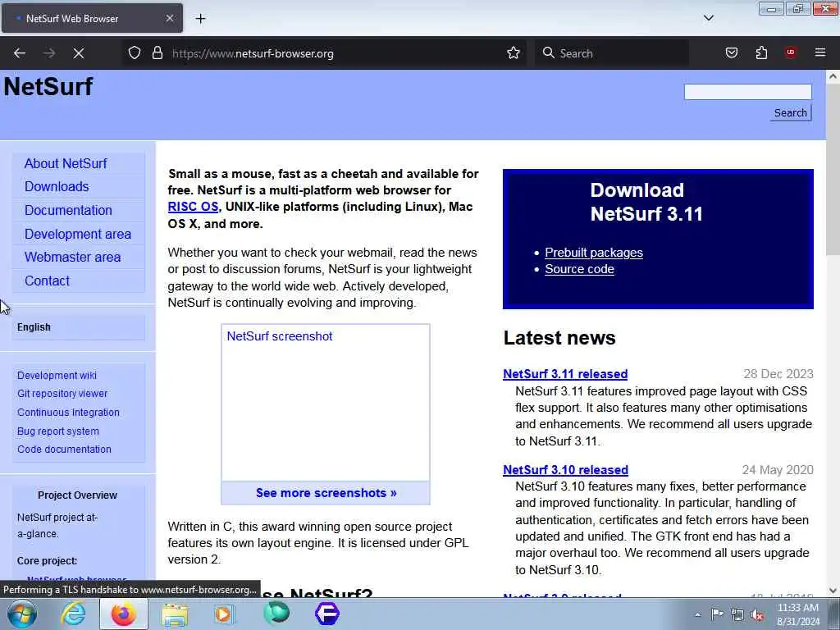Click the page scrollbar up arrow
840x630 pixels.
(x=833, y=76)
